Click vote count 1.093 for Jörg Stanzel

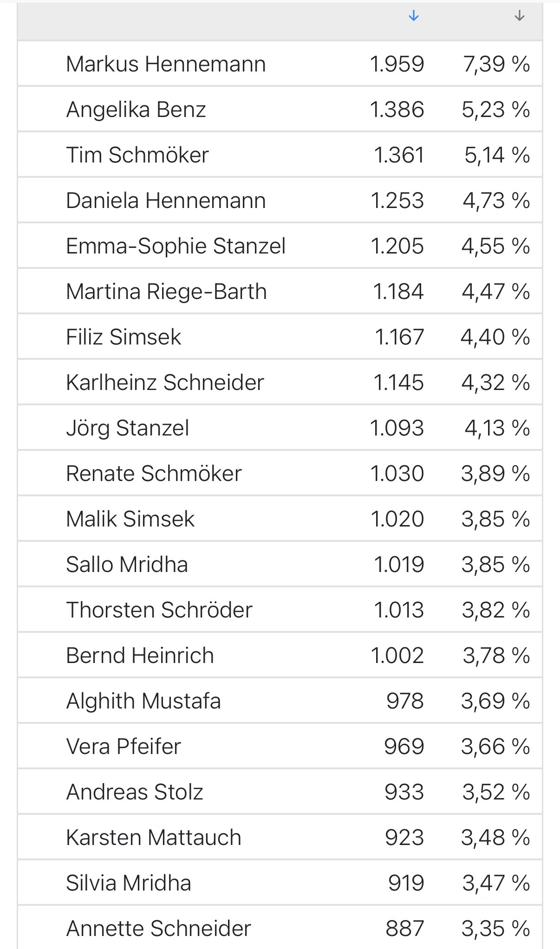pyautogui.click(x=397, y=428)
